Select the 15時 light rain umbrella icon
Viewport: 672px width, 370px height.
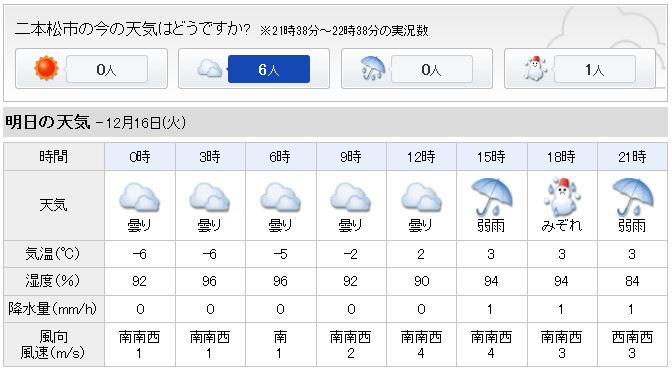click(x=492, y=197)
